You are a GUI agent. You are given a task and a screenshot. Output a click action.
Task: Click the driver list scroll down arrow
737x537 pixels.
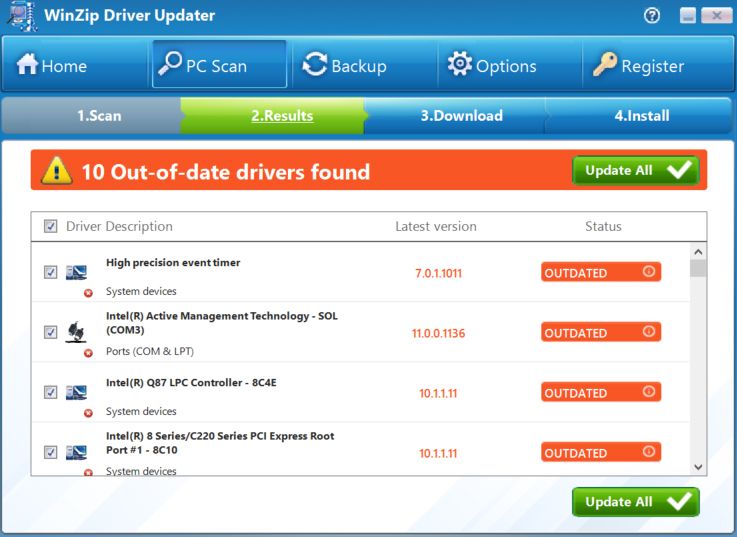point(698,467)
